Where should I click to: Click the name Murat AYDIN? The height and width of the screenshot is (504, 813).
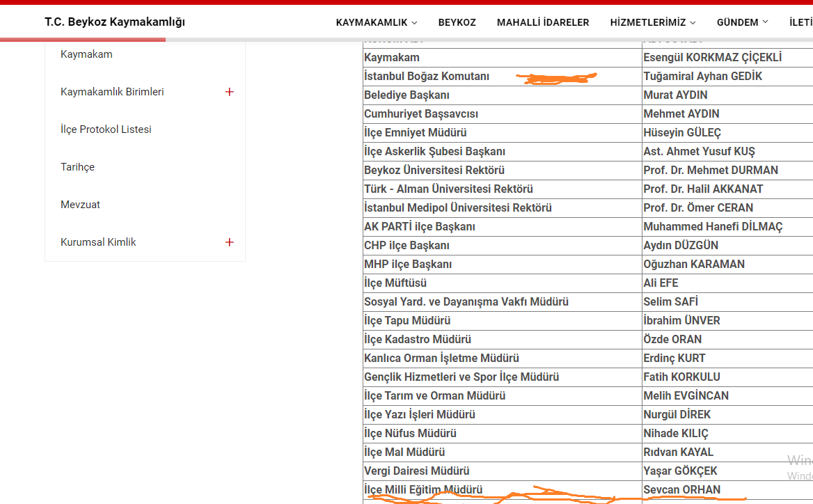(675, 95)
